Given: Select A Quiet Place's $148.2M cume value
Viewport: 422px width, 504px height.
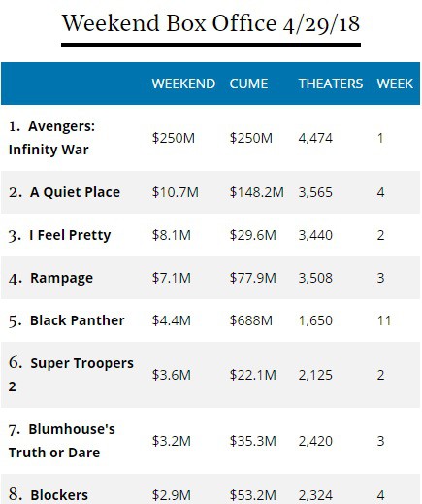Looking at the screenshot, I should [x=256, y=192].
